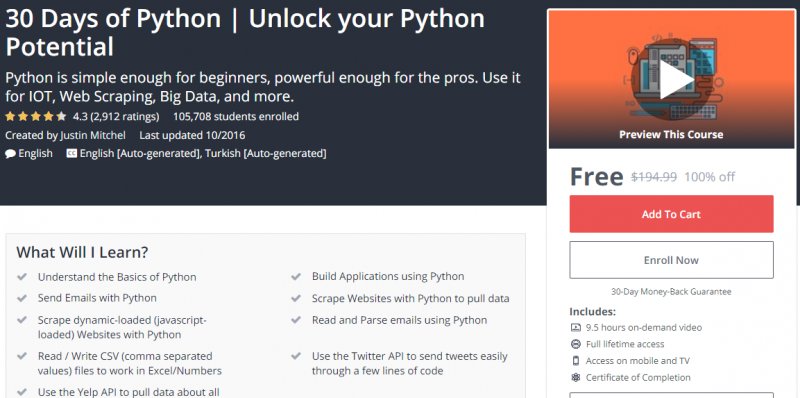800x398 pixels.
Task: Click the speech bubble language icon
Action: point(10,154)
